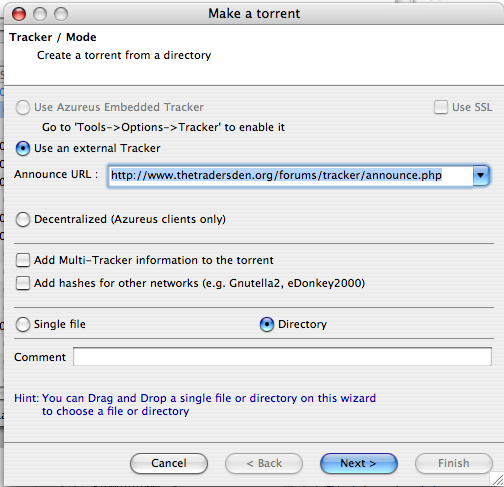This screenshot has width=504, height=487.
Task: Proceed with the Next > button
Action: (x=359, y=463)
